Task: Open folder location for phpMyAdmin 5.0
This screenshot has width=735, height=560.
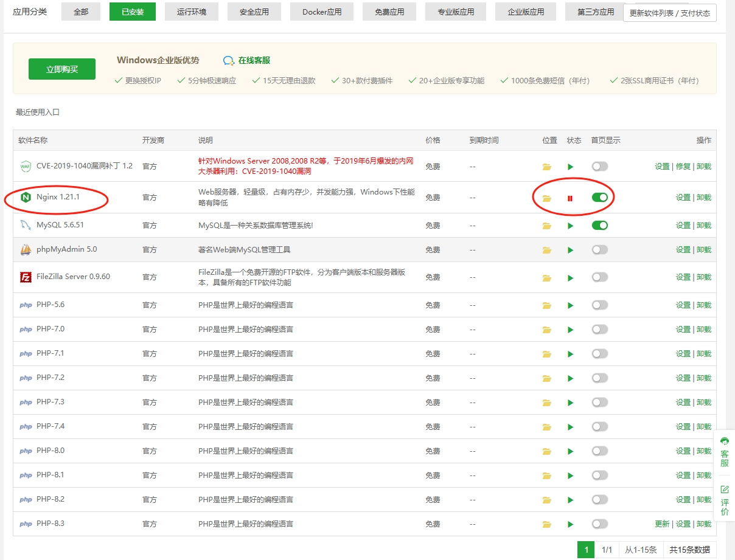Action: (547, 250)
